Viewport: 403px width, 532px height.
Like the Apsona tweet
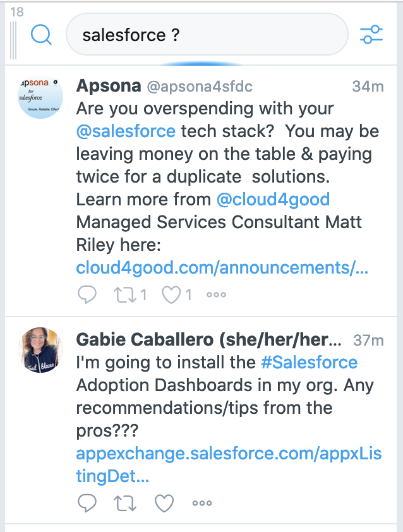172,294
